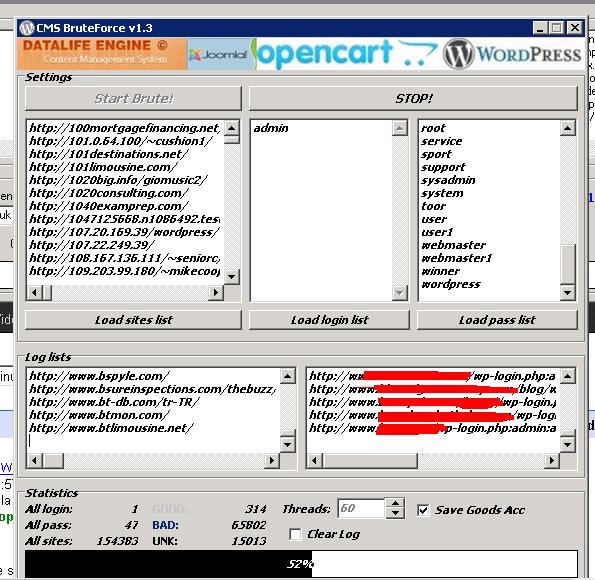Click sites list scroll left arrow
The height and width of the screenshot is (580, 595).
35,292
